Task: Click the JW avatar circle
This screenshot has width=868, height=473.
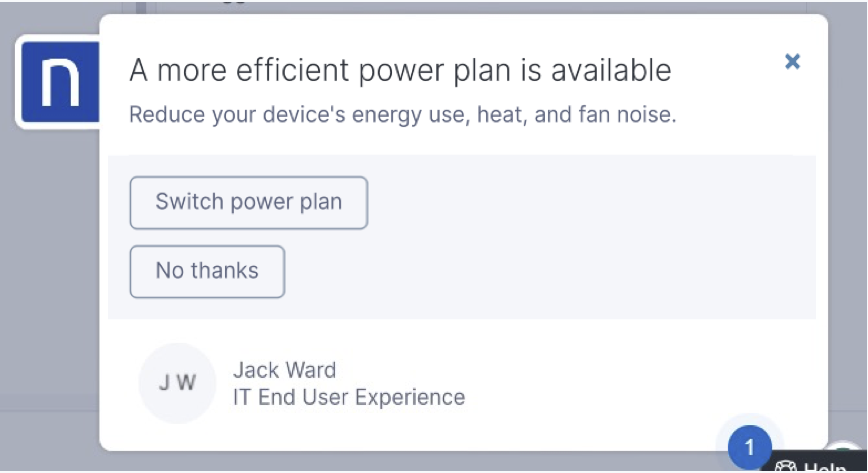Action: 177,383
